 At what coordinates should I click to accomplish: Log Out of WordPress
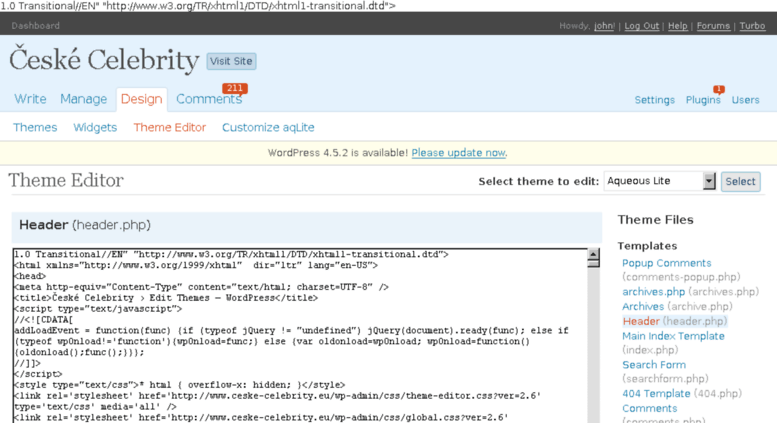[x=642, y=26]
